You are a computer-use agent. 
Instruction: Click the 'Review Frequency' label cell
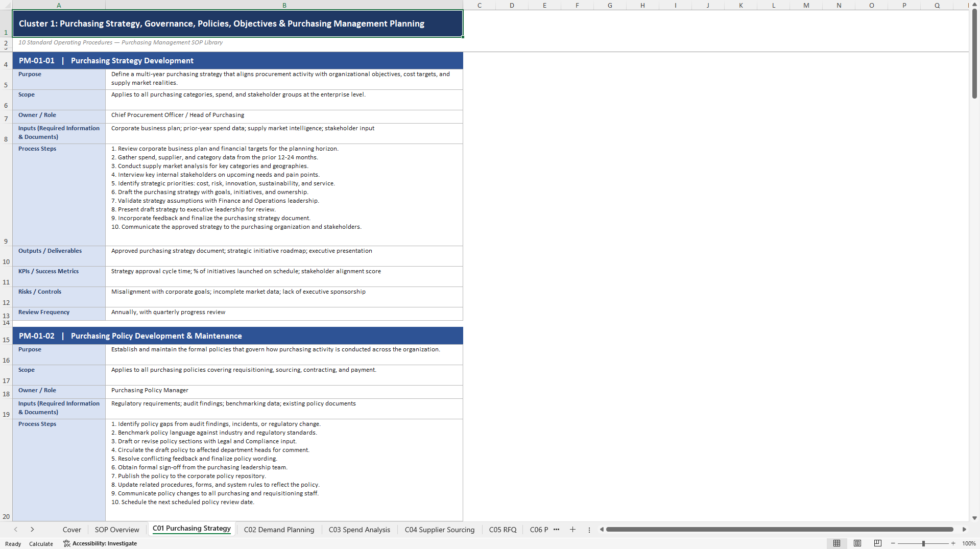tap(59, 314)
